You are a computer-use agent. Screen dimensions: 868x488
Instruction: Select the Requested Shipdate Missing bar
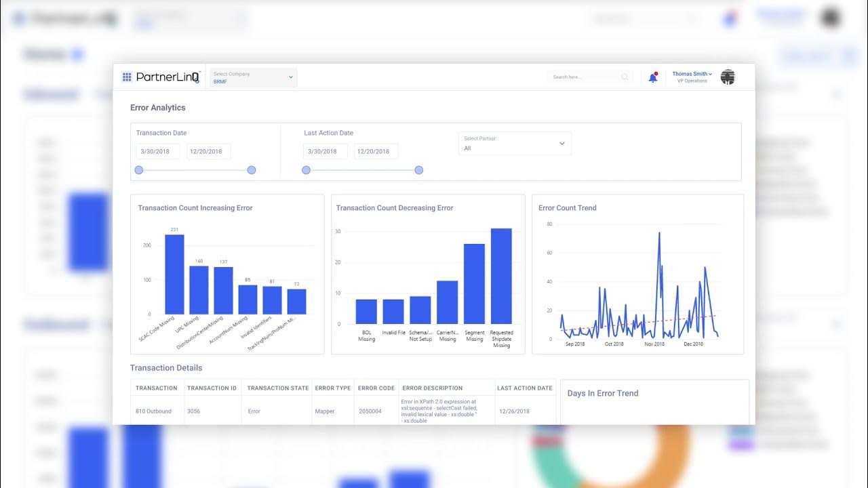pyautogui.click(x=501, y=276)
